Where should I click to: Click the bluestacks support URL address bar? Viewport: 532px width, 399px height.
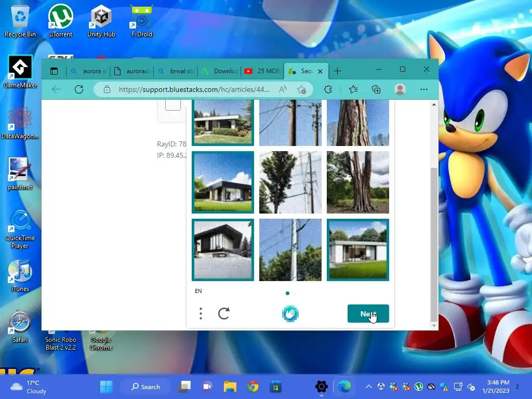point(194,89)
